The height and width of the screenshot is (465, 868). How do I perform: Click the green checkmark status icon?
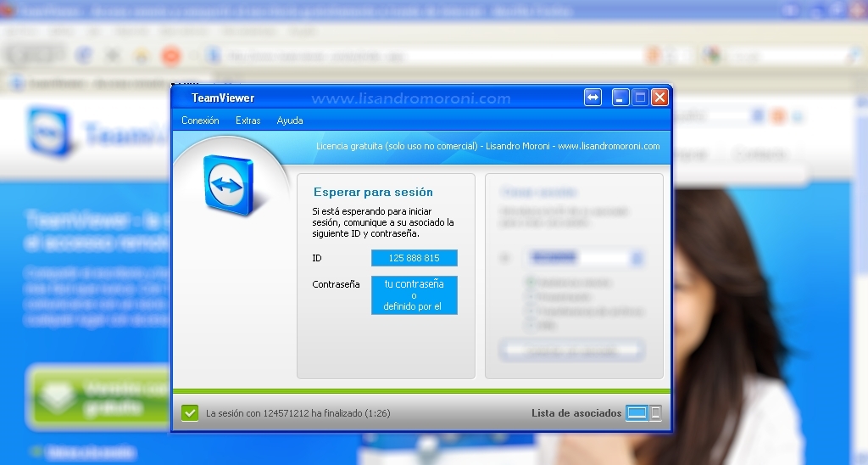coord(190,413)
